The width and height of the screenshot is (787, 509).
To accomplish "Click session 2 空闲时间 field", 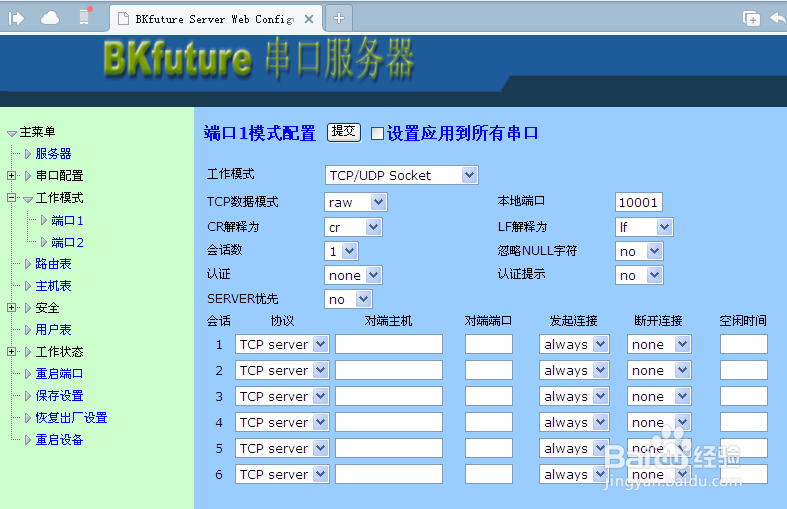I will coord(743,370).
